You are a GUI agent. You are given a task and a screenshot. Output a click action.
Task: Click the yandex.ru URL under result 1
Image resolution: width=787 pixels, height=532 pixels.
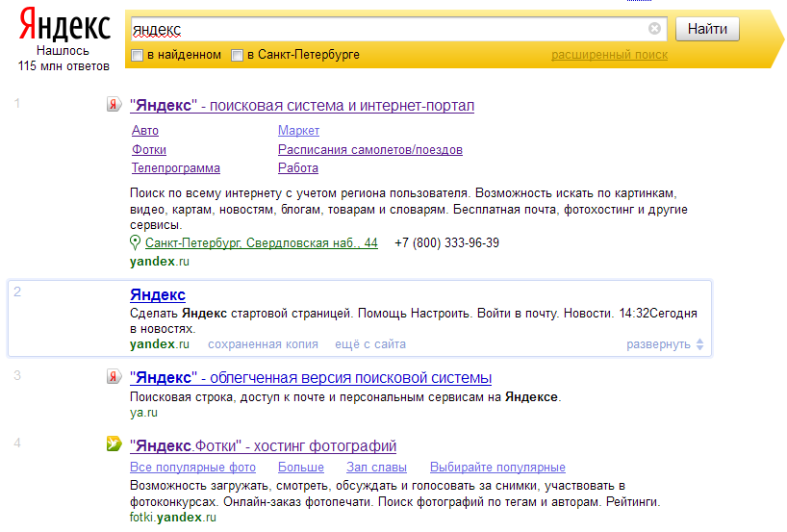(x=159, y=262)
